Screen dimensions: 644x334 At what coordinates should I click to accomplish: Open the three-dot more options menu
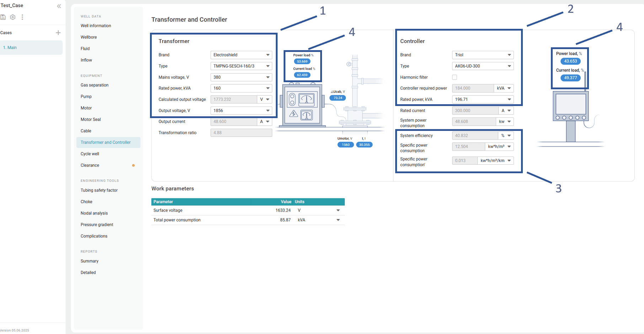click(22, 17)
